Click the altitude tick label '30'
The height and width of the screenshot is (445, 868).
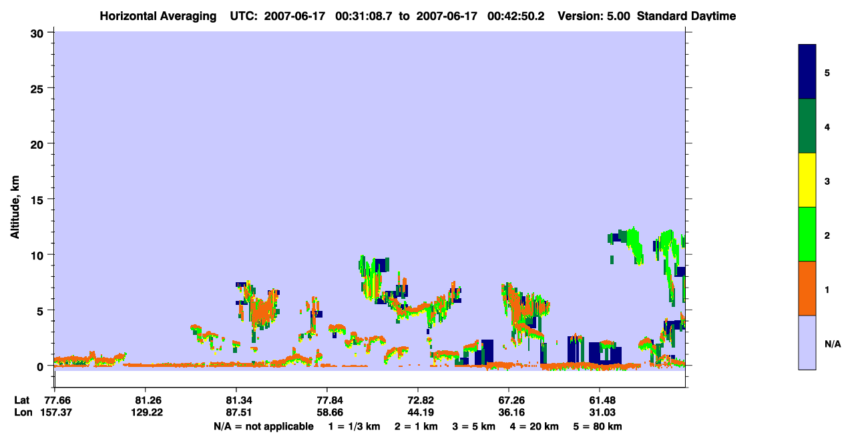[39, 33]
